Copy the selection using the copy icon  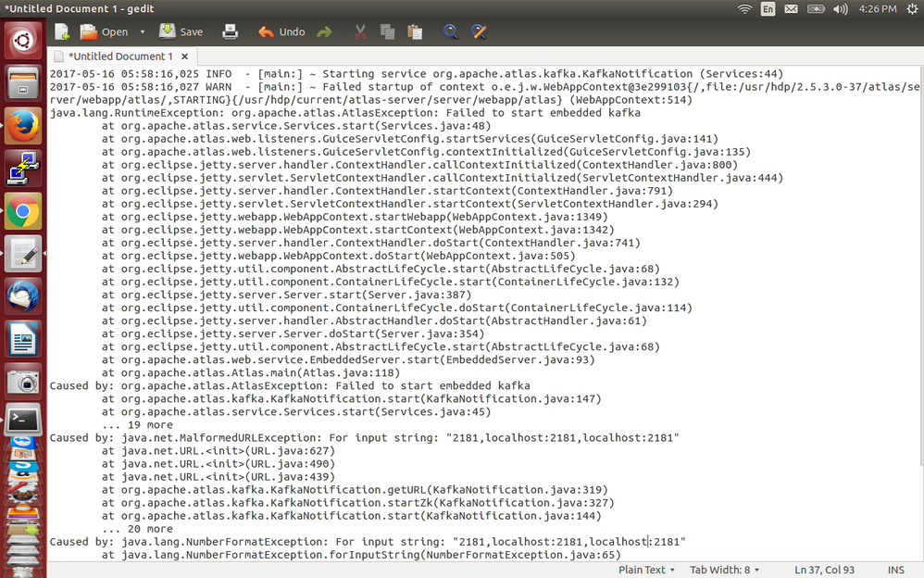(x=387, y=31)
